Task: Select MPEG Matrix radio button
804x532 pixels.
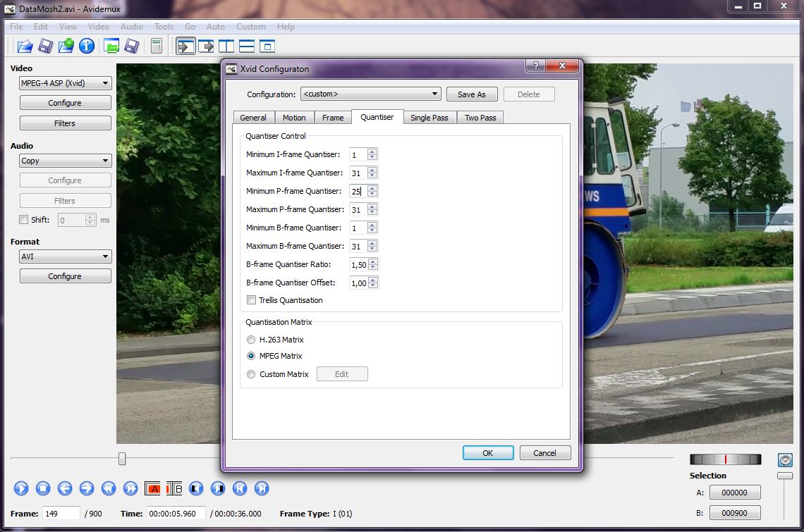Action: [251, 356]
